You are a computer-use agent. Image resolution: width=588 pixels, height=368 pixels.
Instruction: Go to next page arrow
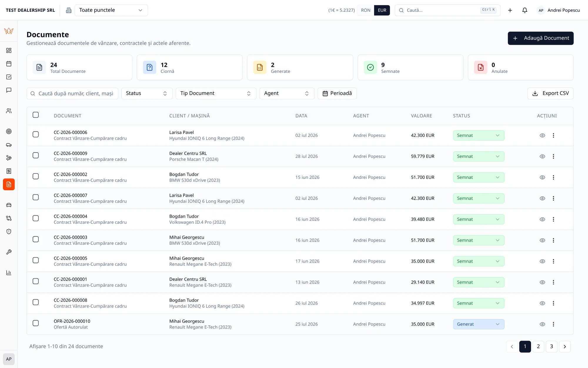tap(565, 347)
